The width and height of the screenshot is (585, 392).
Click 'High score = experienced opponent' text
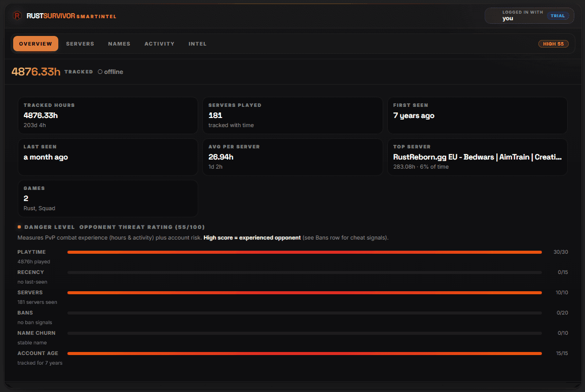click(x=252, y=238)
